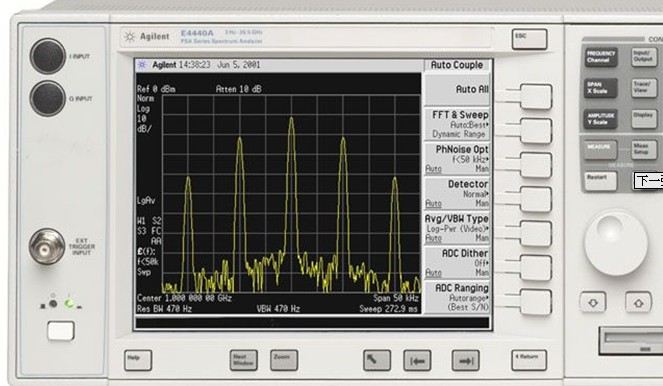Click the Return key
This screenshot has height=386, width=663.
529,360
